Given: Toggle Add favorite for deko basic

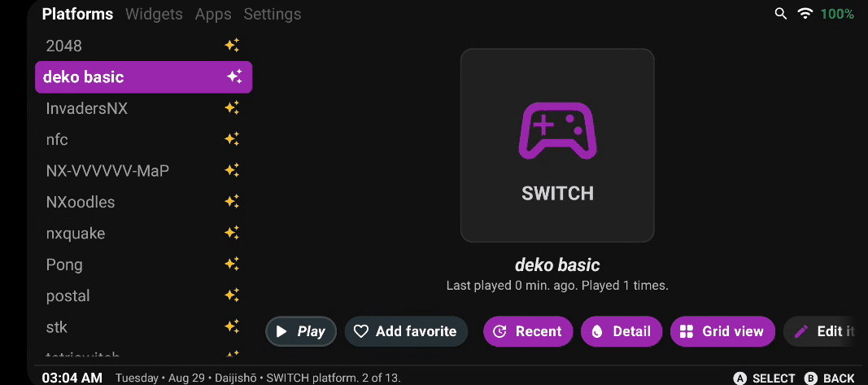Looking at the screenshot, I should coord(405,331).
